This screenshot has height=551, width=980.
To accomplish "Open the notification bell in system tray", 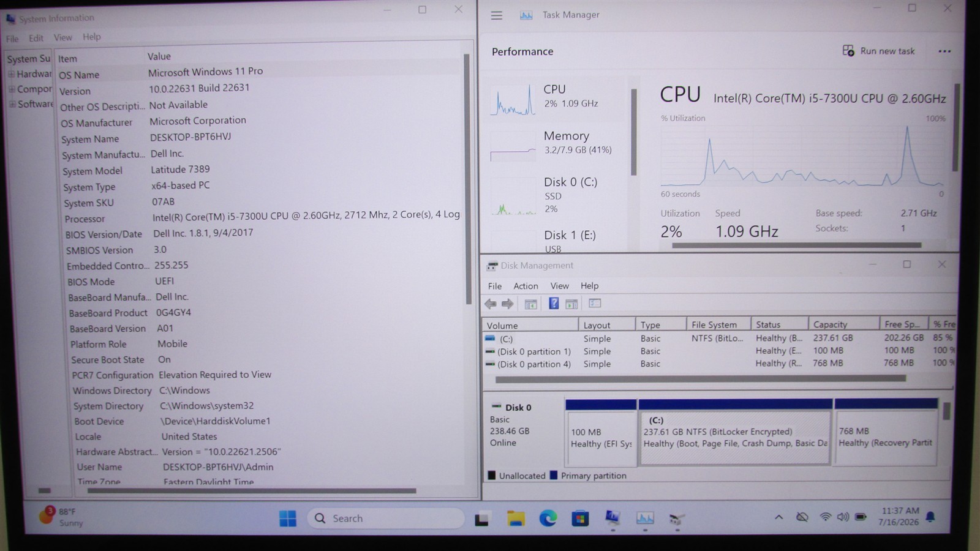I will (x=930, y=517).
